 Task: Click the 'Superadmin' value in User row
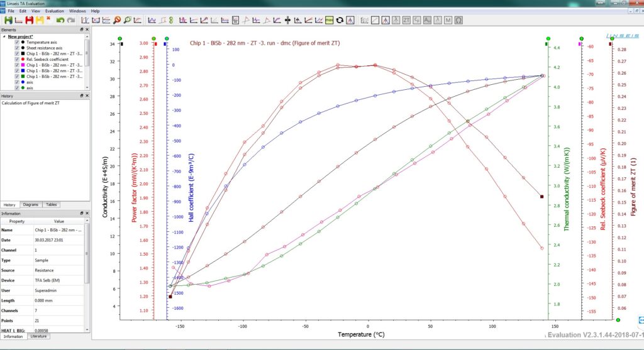coord(45,290)
